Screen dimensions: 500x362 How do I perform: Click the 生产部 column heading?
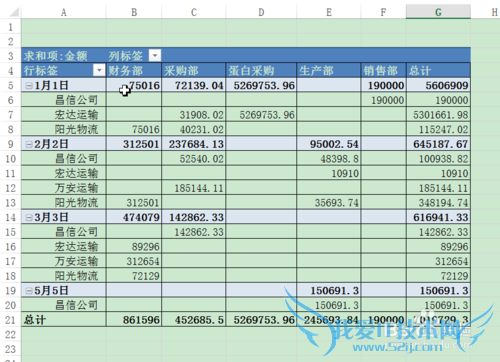tap(329, 70)
